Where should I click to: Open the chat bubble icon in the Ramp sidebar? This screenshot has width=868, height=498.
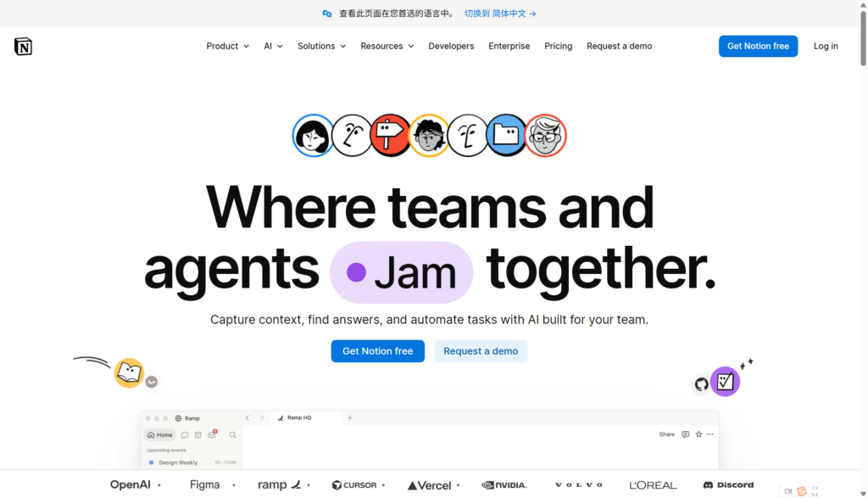pos(185,435)
